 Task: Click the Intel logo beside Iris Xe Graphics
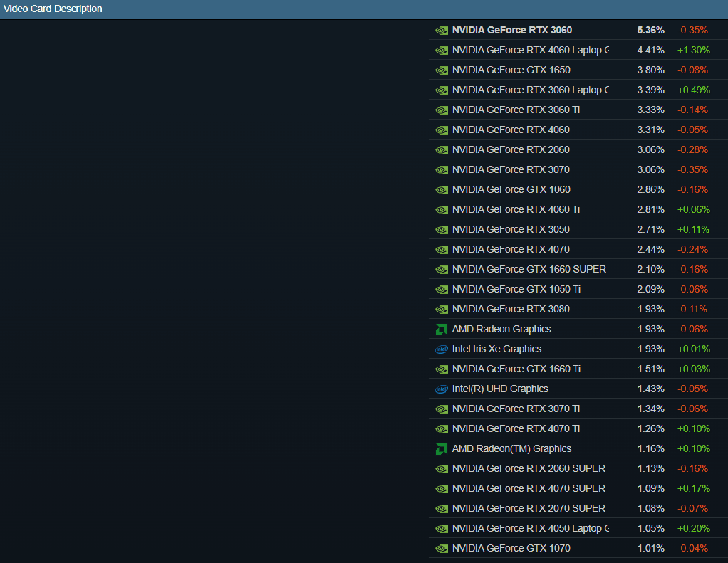click(x=442, y=349)
